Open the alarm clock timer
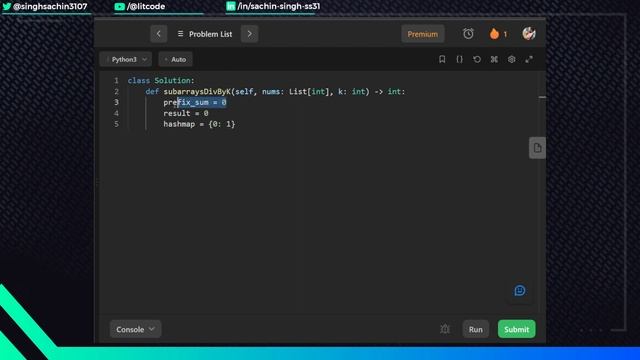Screen dimensions: 640x360 (x=468, y=34)
